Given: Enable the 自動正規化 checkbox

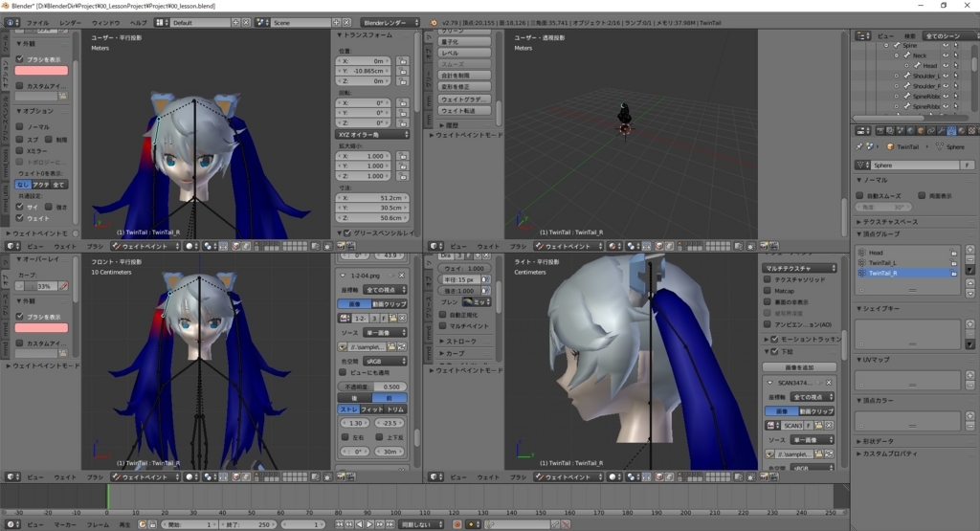Looking at the screenshot, I should pyautogui.click(x=443, y=314).
